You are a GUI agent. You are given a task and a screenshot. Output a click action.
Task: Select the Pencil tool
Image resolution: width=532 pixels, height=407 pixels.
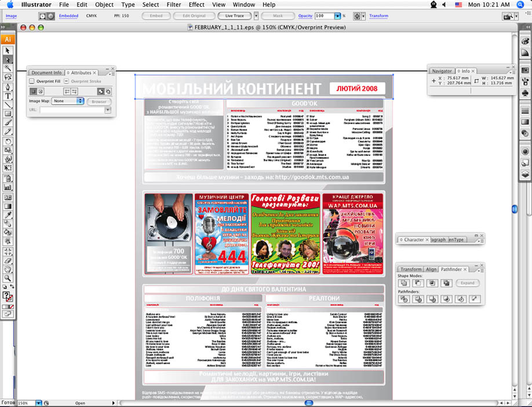8,132
